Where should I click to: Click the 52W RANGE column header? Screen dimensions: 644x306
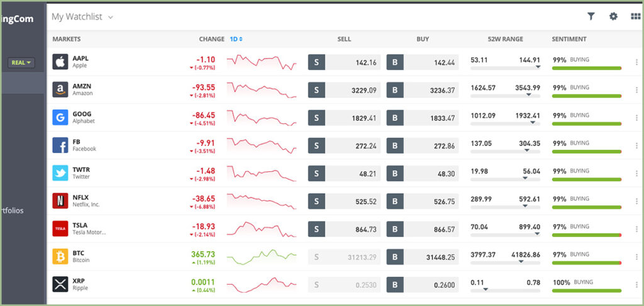click(x=505, y=39)
